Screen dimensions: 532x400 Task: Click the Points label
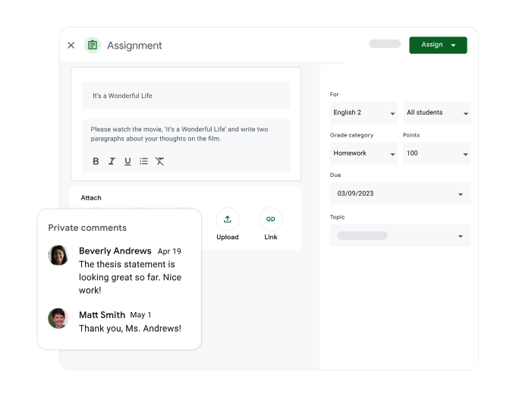pos(411,135)
